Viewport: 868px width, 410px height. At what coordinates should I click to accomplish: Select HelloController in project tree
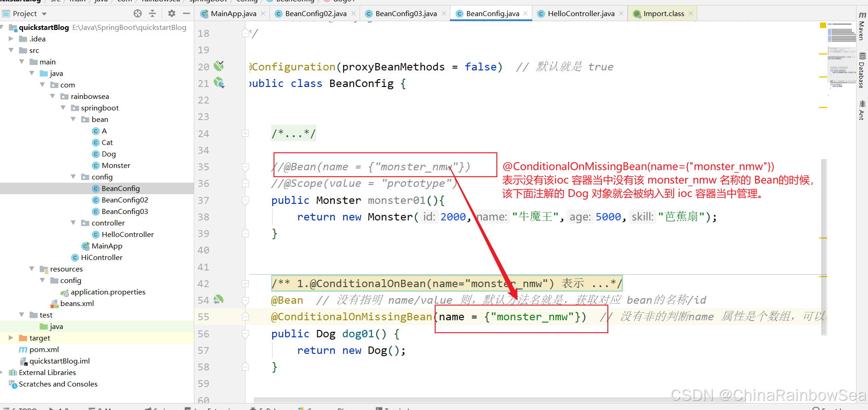point(123,234)
